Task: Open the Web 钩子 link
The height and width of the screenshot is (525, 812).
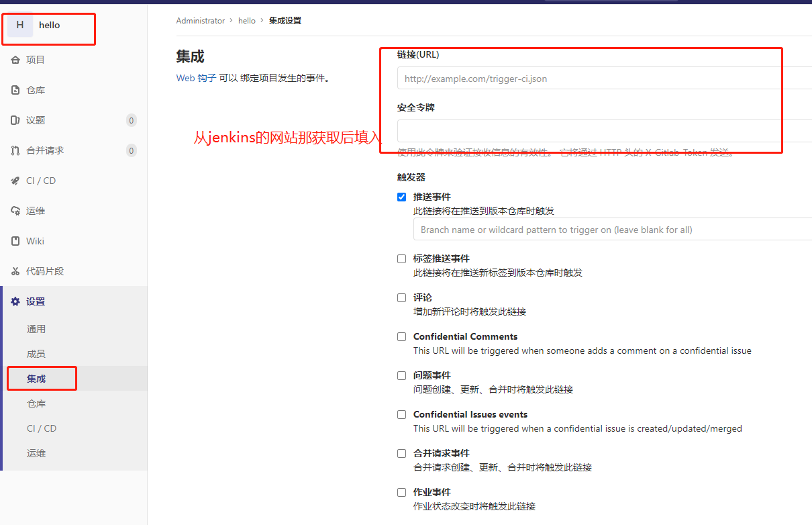Action: pos(196,78)
